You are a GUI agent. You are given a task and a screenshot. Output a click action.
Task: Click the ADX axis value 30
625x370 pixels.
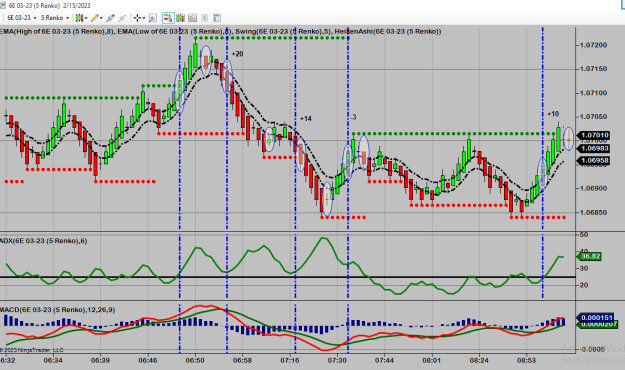[x=584, y=268]
